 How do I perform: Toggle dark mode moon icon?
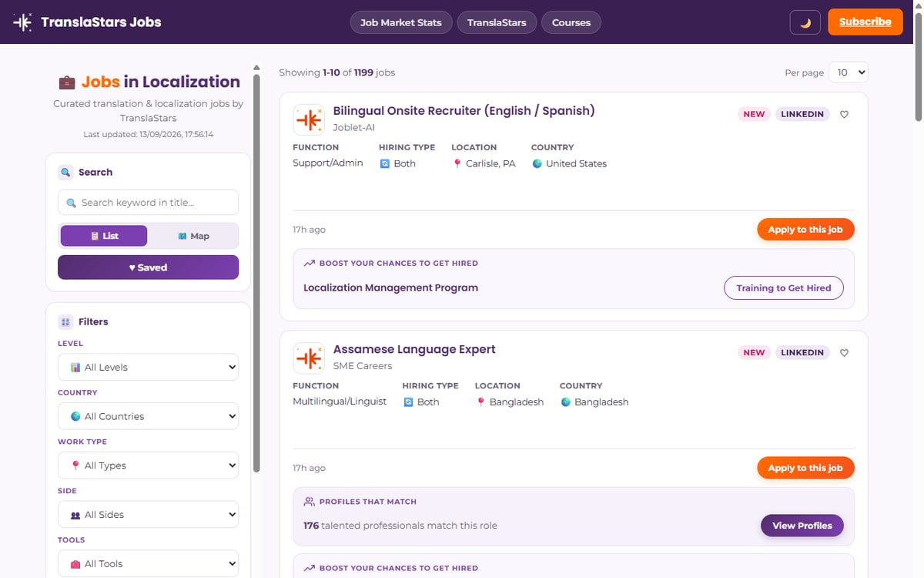point(805,22)
